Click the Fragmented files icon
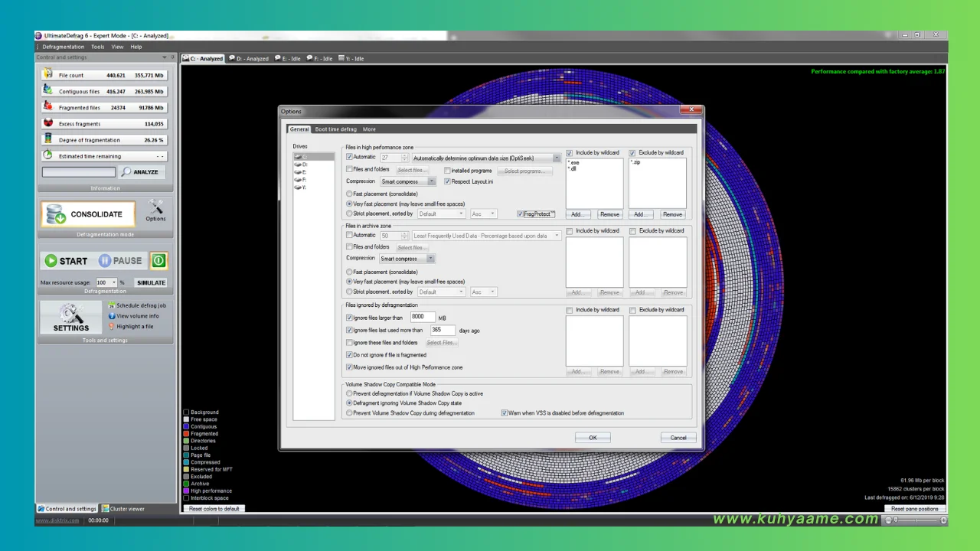Image resolution: width=980 pixels, height=551 pixels. pos(47,106)
